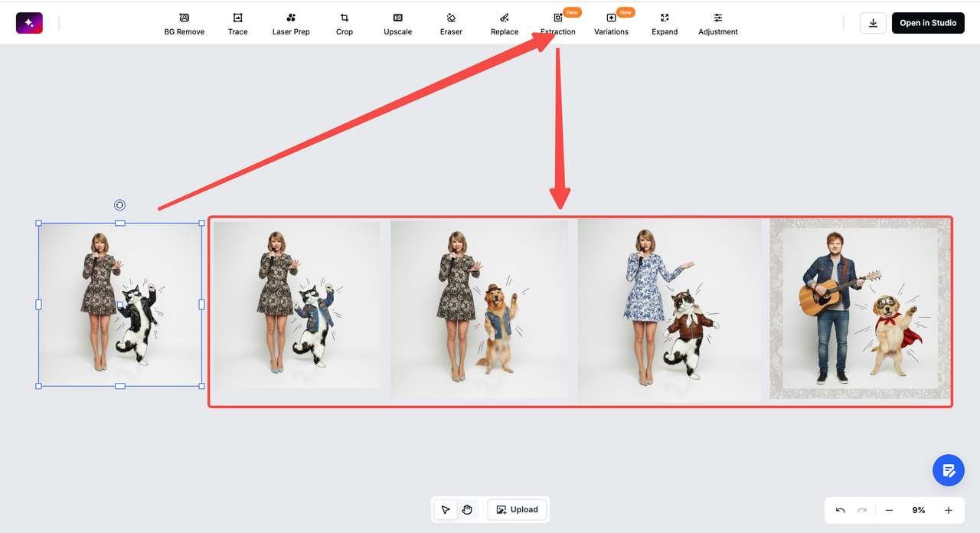Image resolution: width=980 pixels, height=533 pixels.
Task: Activate the Crop tool
Action: (x=345, y=24)
